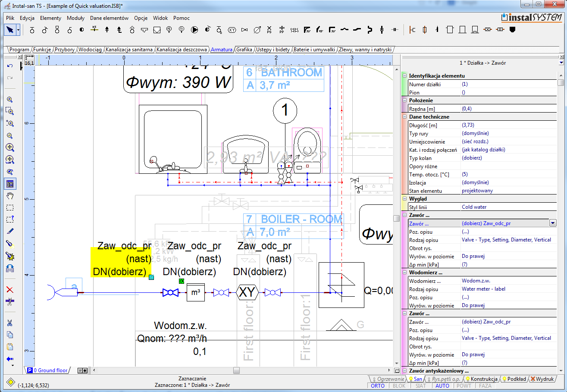Toggle AUTO mode in status bar

tap(442, 386)
